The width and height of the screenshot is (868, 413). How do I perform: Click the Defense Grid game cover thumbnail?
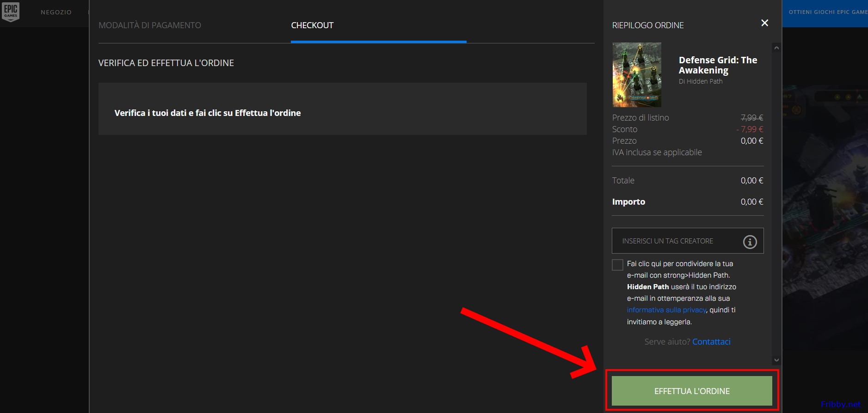point(637,75)
